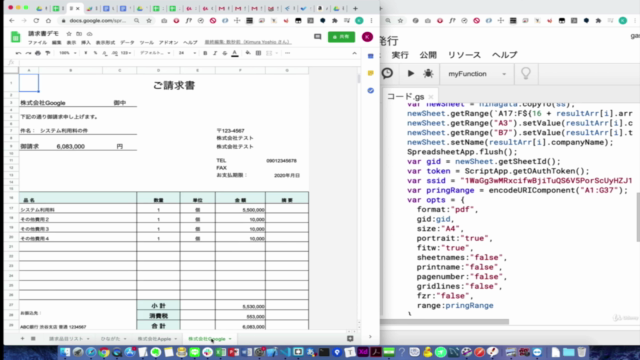Screen dimensions: 640x360
Task: Click the lightbulb icon in script editor
Action: 526,73
